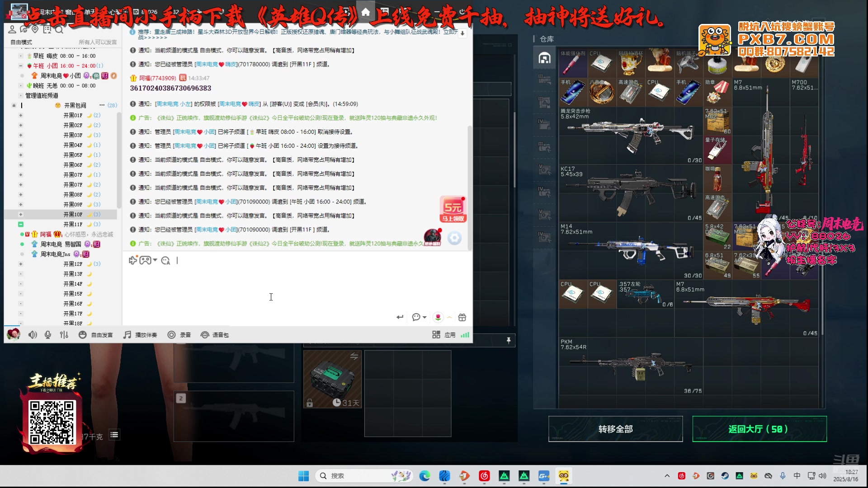Screen dimensions: 868x488
Task: Expand the 开黑05F channel
Action: tap(21, 155)
